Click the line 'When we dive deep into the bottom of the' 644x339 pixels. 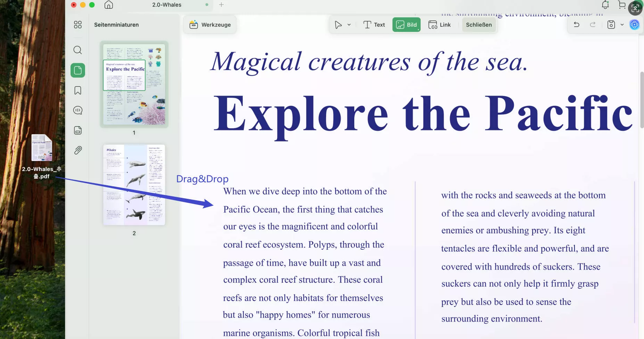(x=305, y=191)
